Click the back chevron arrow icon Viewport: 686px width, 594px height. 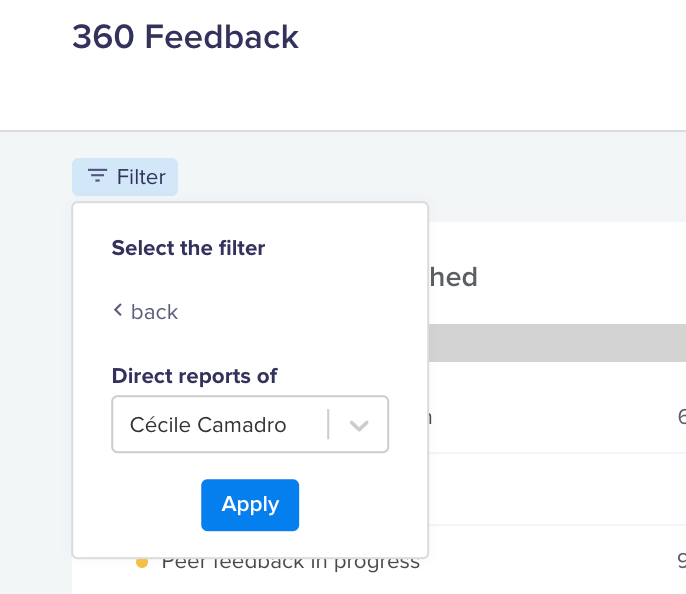click(118, 310)
